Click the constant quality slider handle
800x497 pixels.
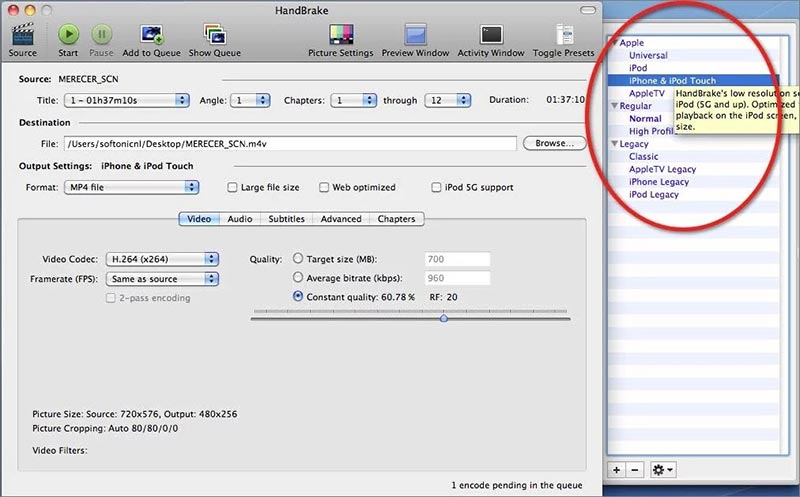[444, 318]
